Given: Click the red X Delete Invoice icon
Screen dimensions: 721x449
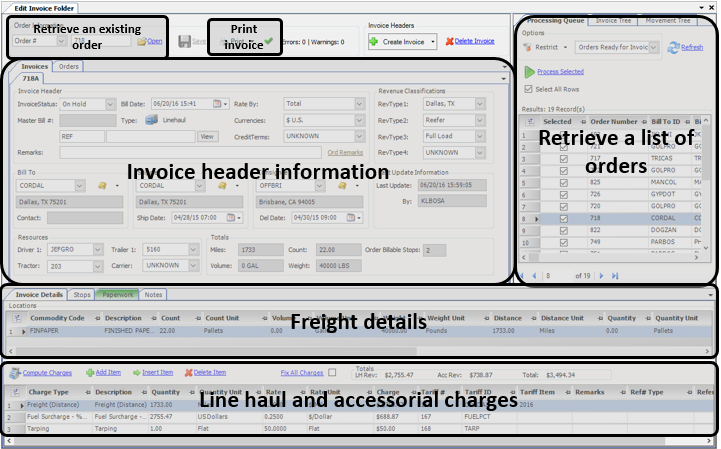Looking at the screenshot, I should tap(449, 41).
